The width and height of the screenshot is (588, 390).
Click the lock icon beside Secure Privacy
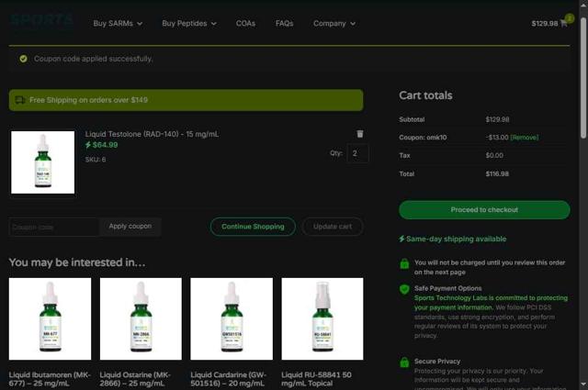click(404, 362)
